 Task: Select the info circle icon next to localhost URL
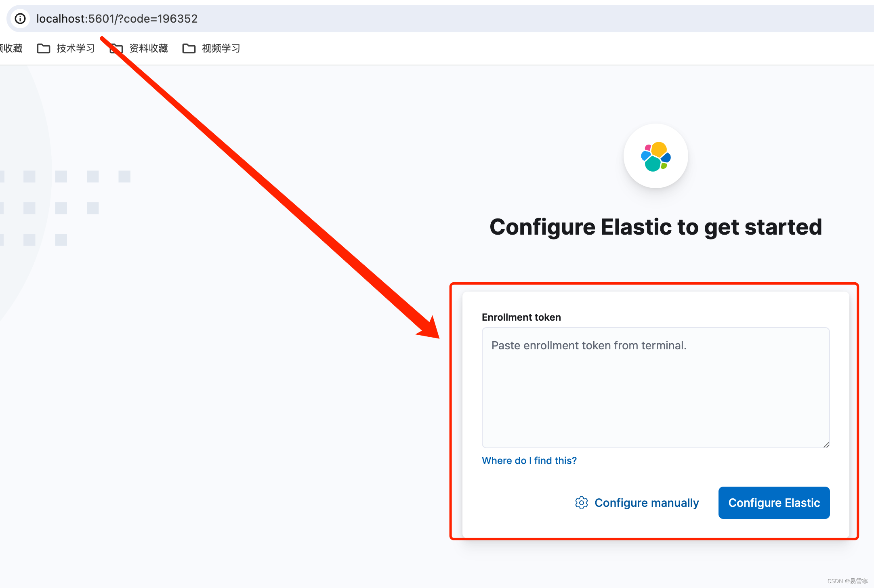click(x=20, y=19)
